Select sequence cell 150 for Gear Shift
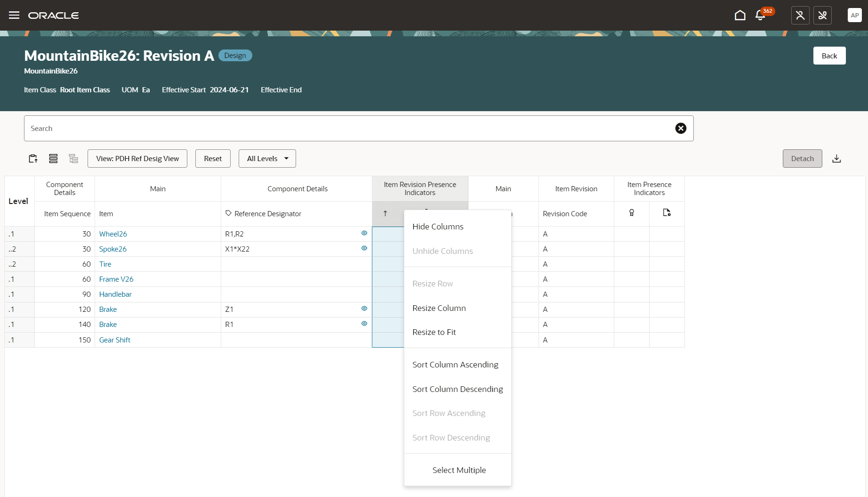The width and height of the screenshot is (868, 497). tap(65, 340)
